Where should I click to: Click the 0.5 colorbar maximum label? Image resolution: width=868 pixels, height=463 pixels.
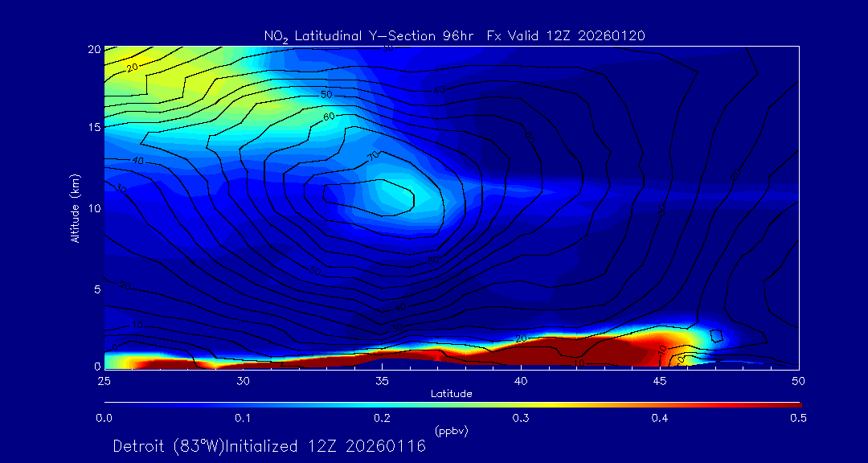[x=799, y=418]
